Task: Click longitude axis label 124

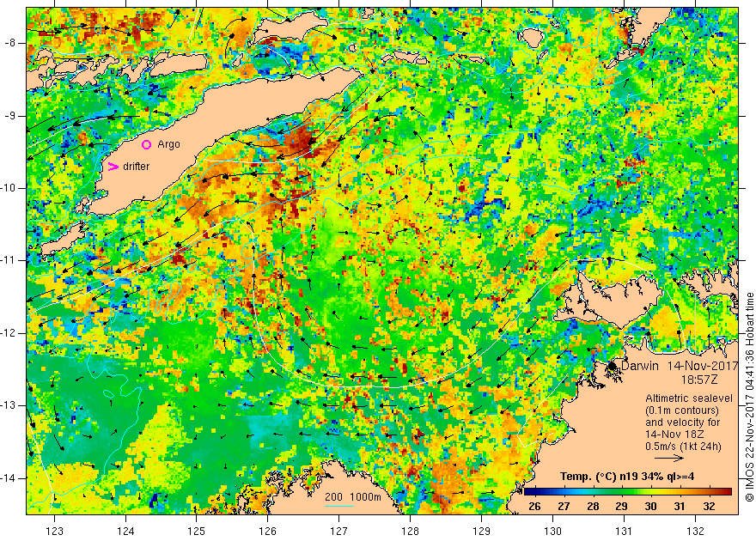Action: 125,531
